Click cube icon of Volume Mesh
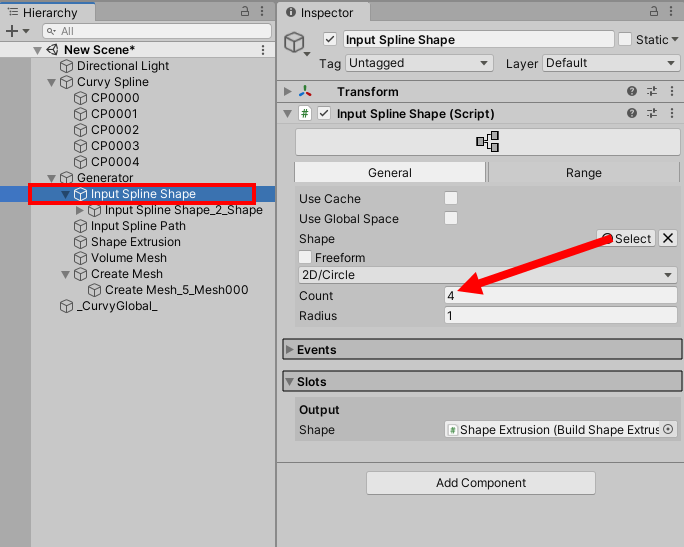Image resolution: width=684 pixels, height=547 pixels. point(80,258)
